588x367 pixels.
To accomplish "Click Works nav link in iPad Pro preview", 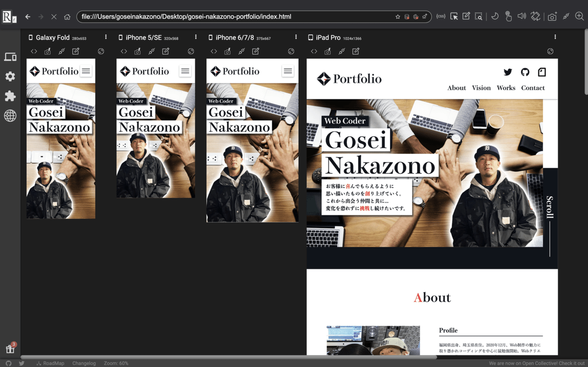I will (506, 88).
